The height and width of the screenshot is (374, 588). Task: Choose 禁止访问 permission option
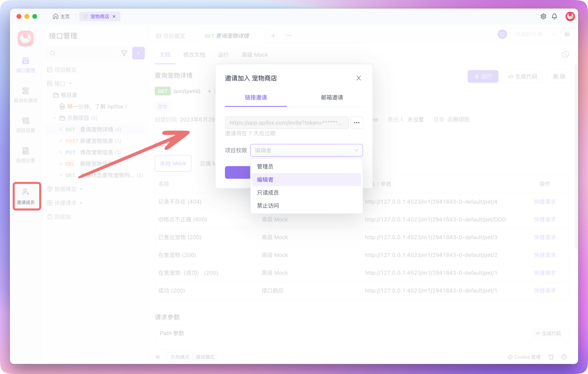pos(306,206)
